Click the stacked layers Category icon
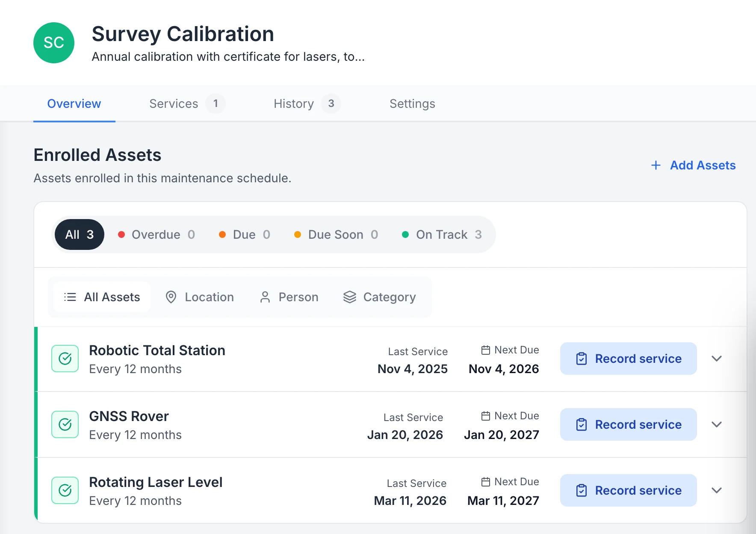756x534 pixels. click(350, 297)
